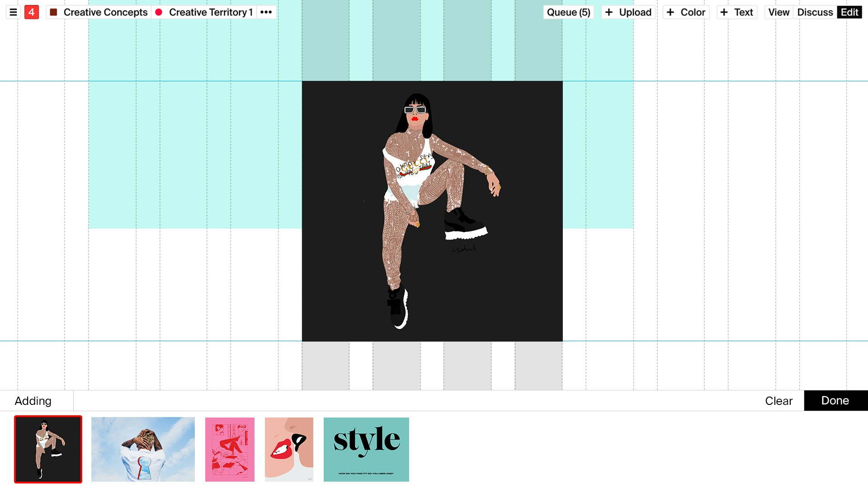Screen dimensions: 868x488
Task: Click the brown square swatch beside Creative Concepts
Action: (53, 12)
